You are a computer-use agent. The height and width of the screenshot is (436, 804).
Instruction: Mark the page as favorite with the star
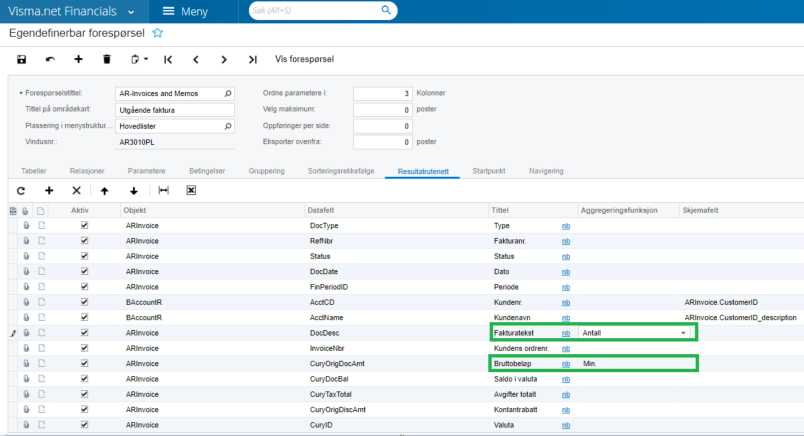[x=157, y=33]
